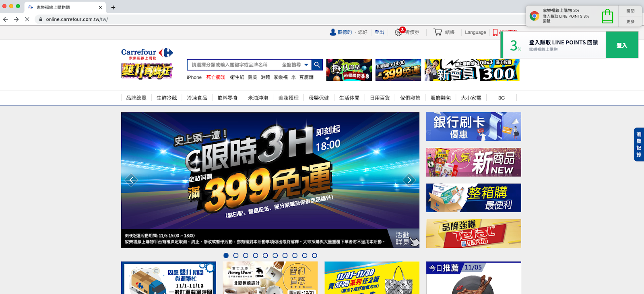644x294 pixels.
Task: Open the 傢俱寢飾 category
Action: click(410, 98)
